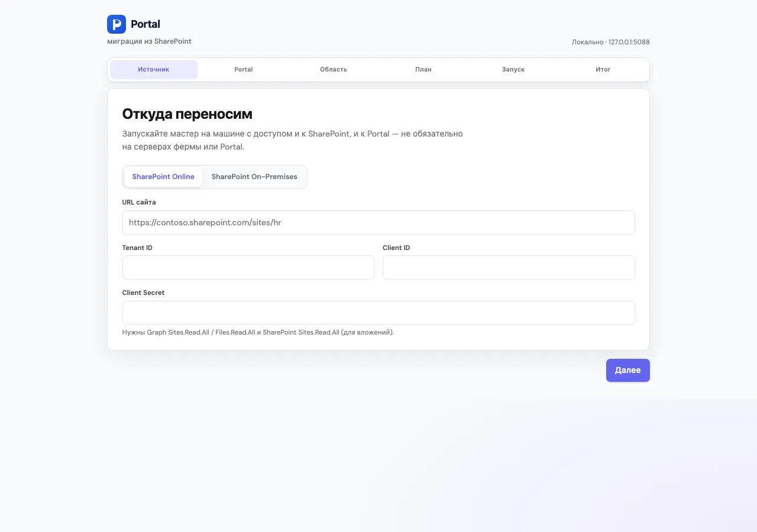This screenshot has height=532, width=757.
Task: Click into the Tenant ID field
Action: tap(248, 267)
